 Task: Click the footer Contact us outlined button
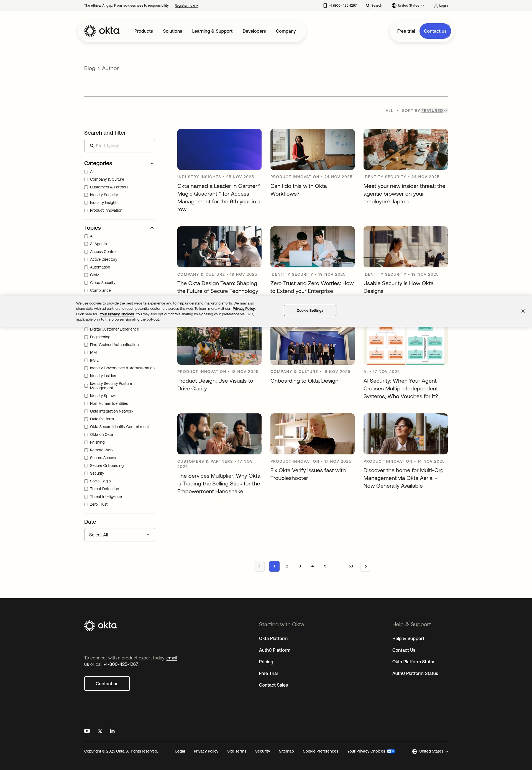pyautogui.click(x=107, y=684)
